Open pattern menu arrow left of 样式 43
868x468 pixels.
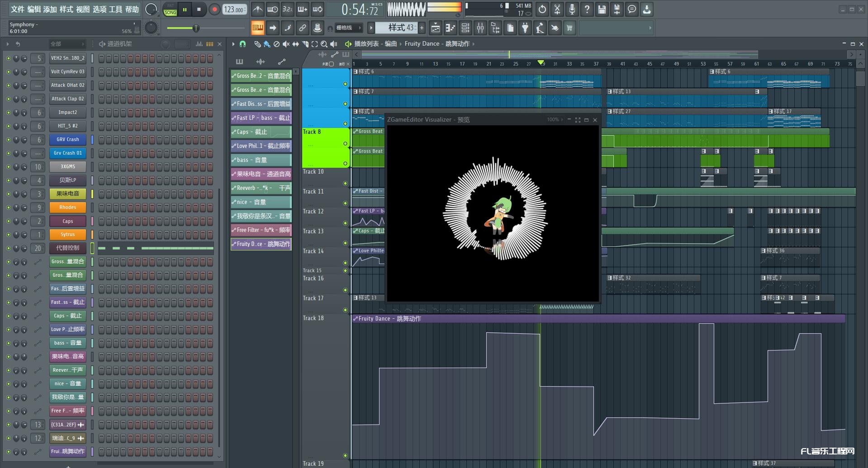click(371, 28)
